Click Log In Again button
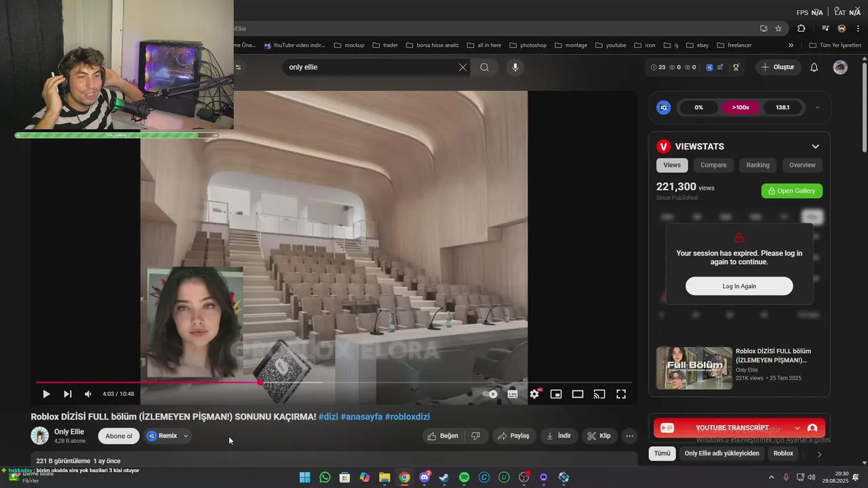868x488 pixels. point(739,286)
